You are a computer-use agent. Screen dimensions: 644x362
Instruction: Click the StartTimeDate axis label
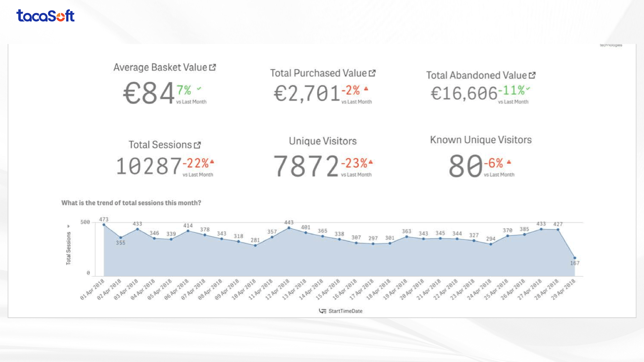345,311
